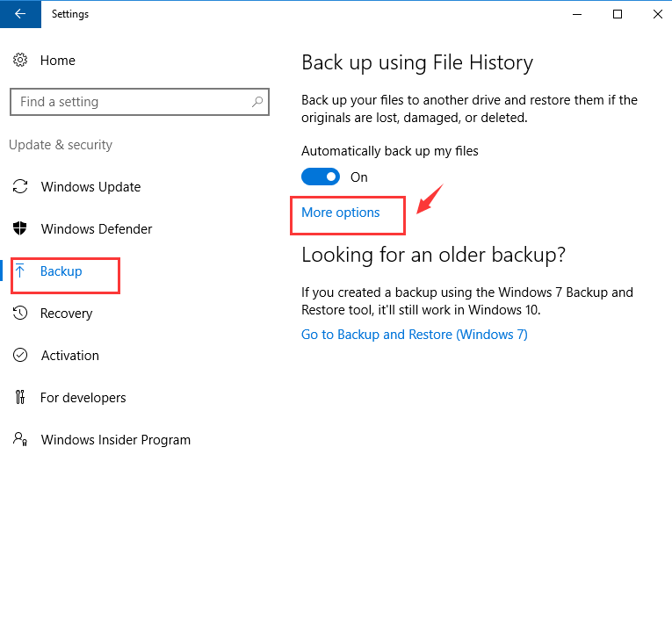Select Recovery in the sidebar
Image resolution: width=672 pixels, height=635 pixels.
[x=67, y=314]
